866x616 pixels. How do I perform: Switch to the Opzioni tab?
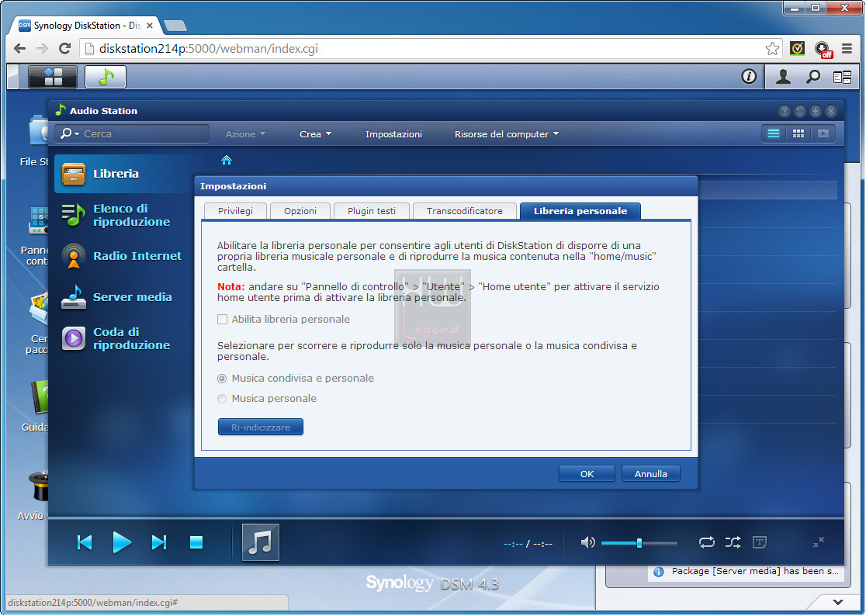pos(300,211)
